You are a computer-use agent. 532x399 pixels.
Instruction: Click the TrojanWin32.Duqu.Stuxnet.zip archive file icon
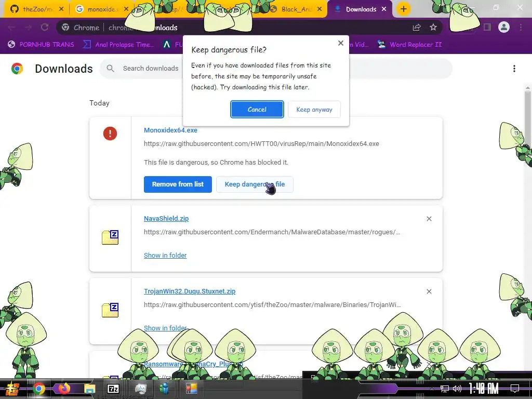(110, 310)
